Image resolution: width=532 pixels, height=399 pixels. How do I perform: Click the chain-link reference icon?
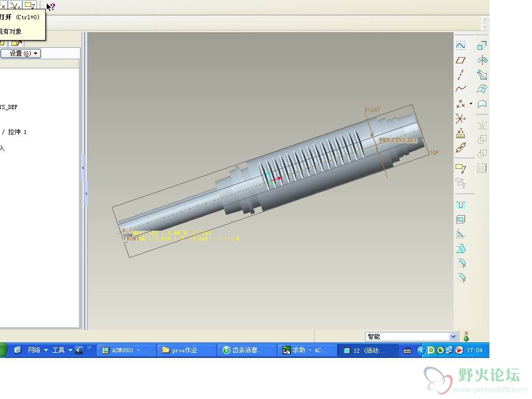pos(460,148)
